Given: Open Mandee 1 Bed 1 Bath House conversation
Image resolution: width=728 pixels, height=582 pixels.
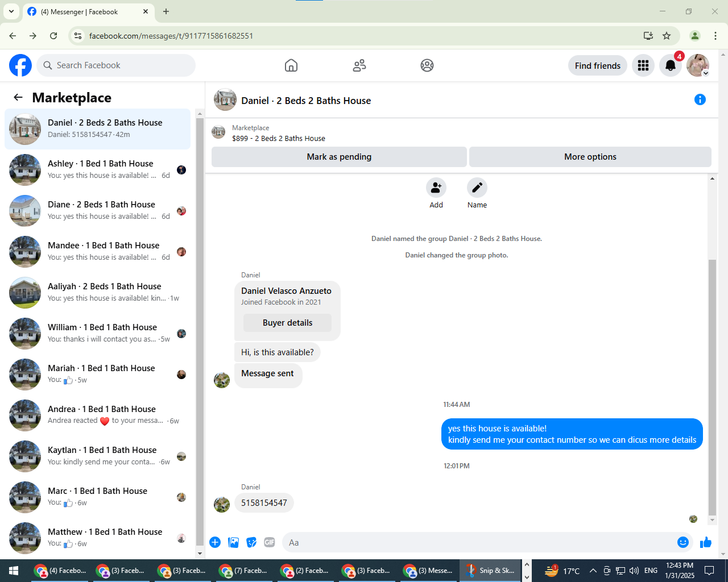Looking at the screenshot, I should point(98,252).
